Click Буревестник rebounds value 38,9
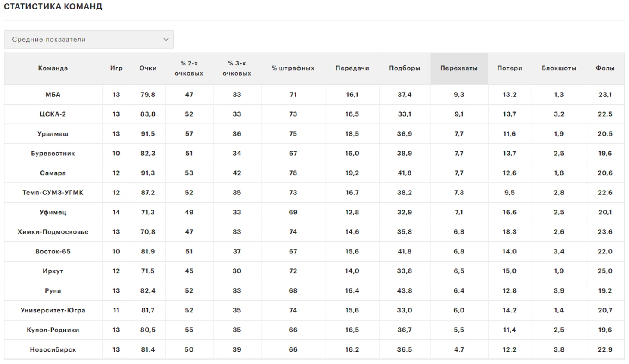This screenshot has height=364, width=629. (405, 153)
